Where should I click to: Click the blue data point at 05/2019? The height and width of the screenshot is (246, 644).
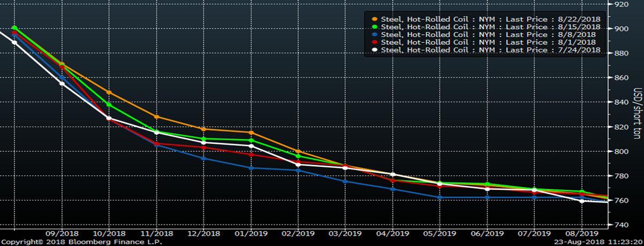[440, 197]
